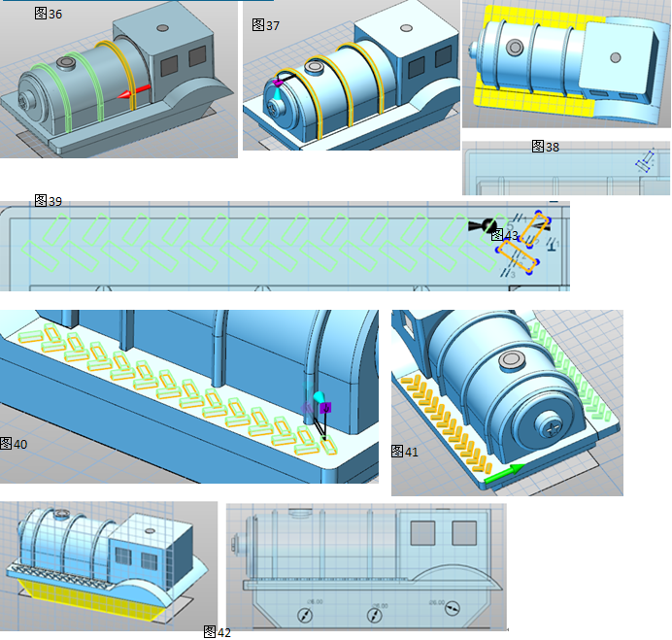Click the small blue rectangle sketch below figure 38

point(646,161)
